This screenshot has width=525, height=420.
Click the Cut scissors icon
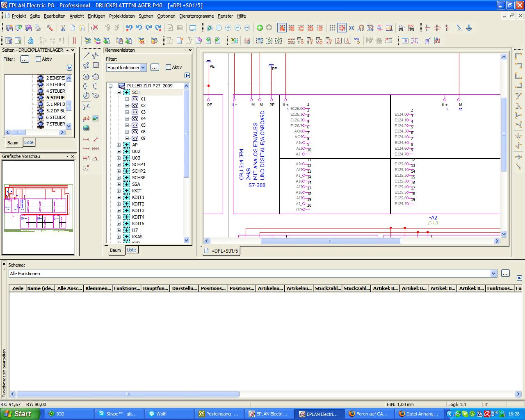(63, 28)
